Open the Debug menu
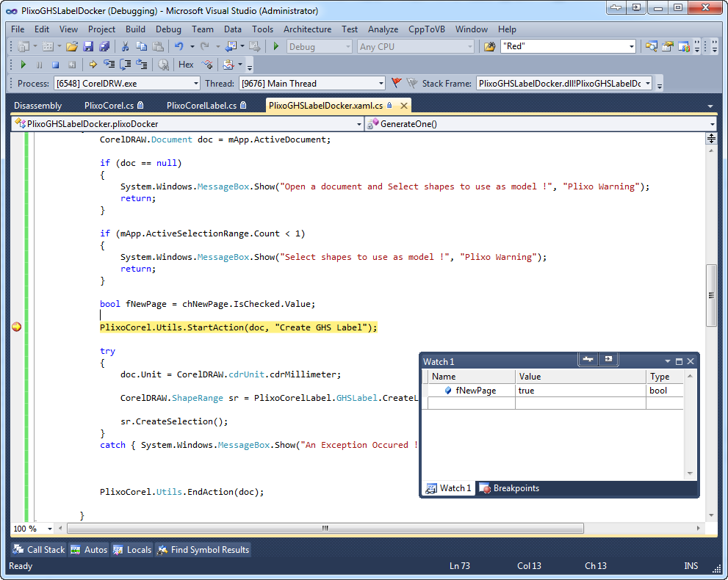Image resolution: width=728 pixels, height=580 pixels. 168,29
